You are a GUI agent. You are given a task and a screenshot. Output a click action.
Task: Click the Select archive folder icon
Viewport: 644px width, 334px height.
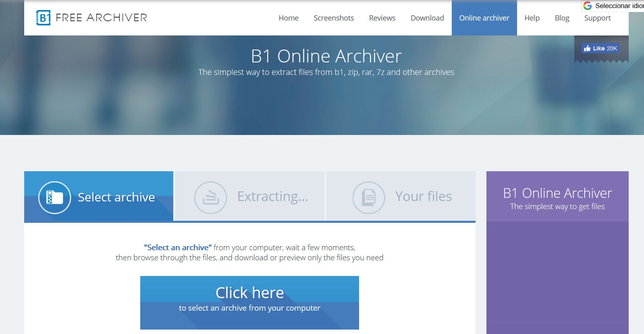pyautogui.click(x=55, y=197)
